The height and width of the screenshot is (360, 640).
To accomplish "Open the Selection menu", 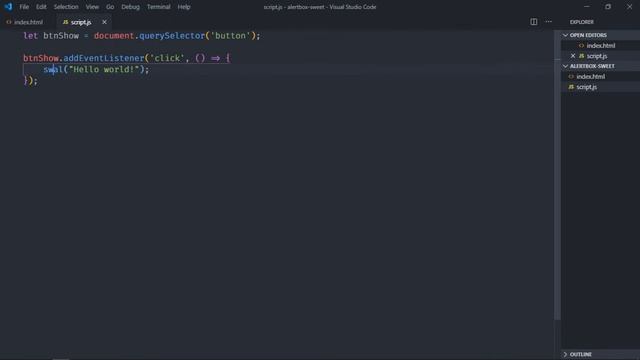I will tap(66, 7).
